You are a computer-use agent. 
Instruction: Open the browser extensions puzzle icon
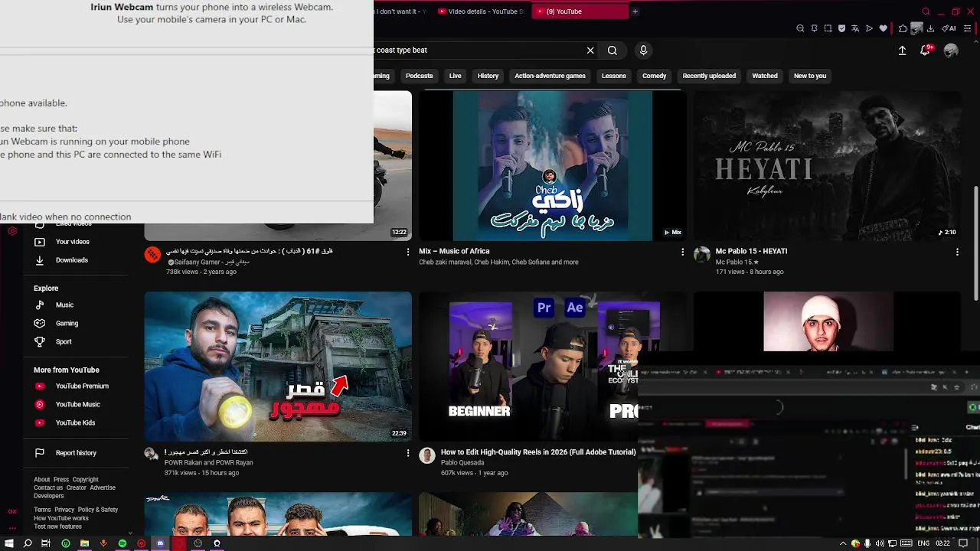pyautogui.click(x=903, y=28)
